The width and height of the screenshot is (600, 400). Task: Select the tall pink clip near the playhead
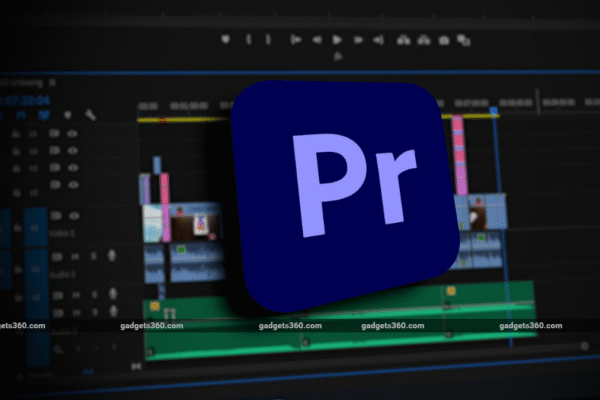tap(459, 155)
